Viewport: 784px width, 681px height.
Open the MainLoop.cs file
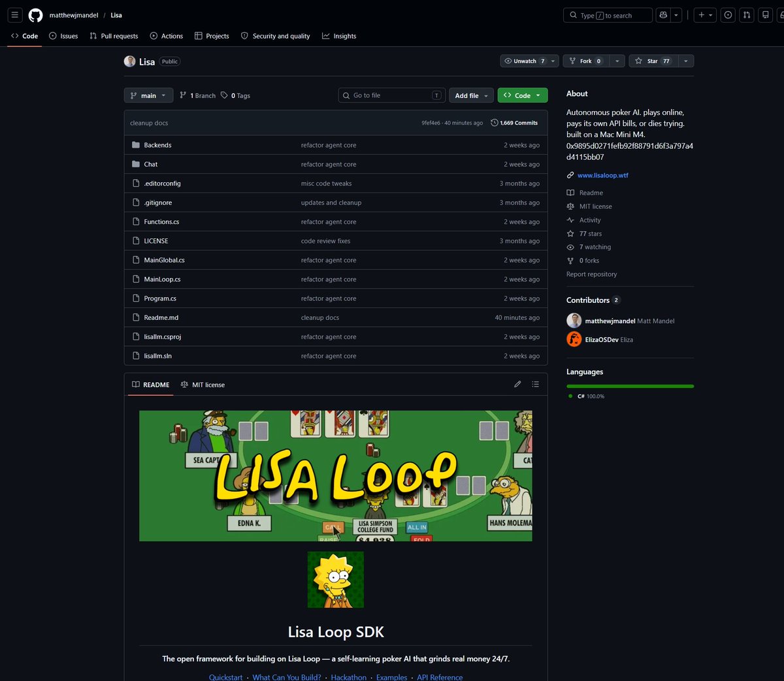(x=162, y=279)
